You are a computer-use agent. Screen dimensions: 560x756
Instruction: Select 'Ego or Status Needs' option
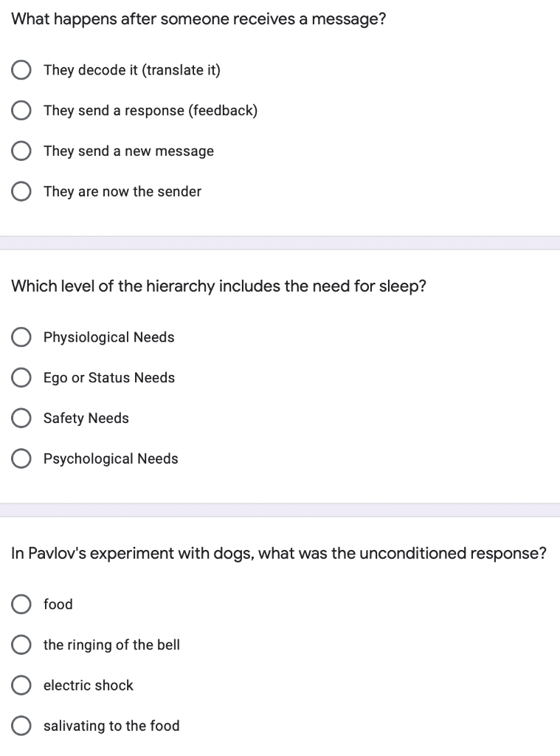(21, 378)
